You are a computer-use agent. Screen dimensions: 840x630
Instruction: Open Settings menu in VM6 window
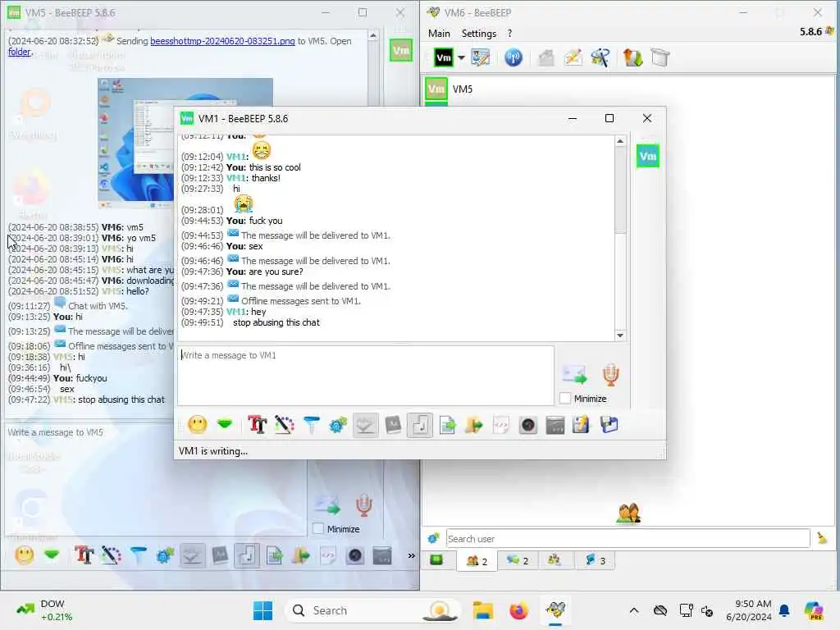click(x=479, y=33)
